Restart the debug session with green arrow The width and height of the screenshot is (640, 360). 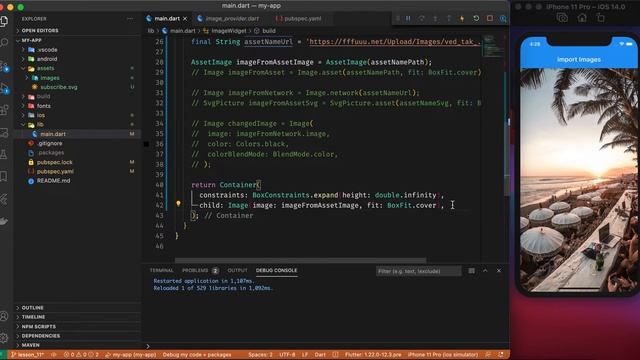point(476,18)
